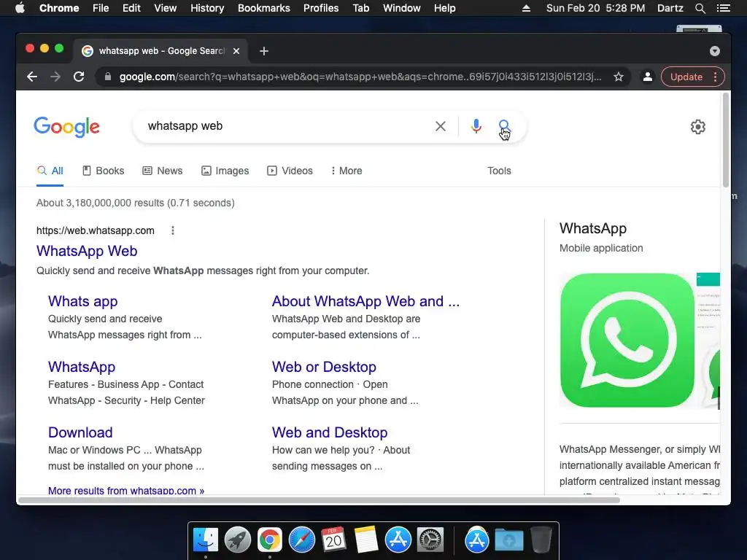Open the Help menu
Viewport: 747px width, 560px height.
click(444, 8)
